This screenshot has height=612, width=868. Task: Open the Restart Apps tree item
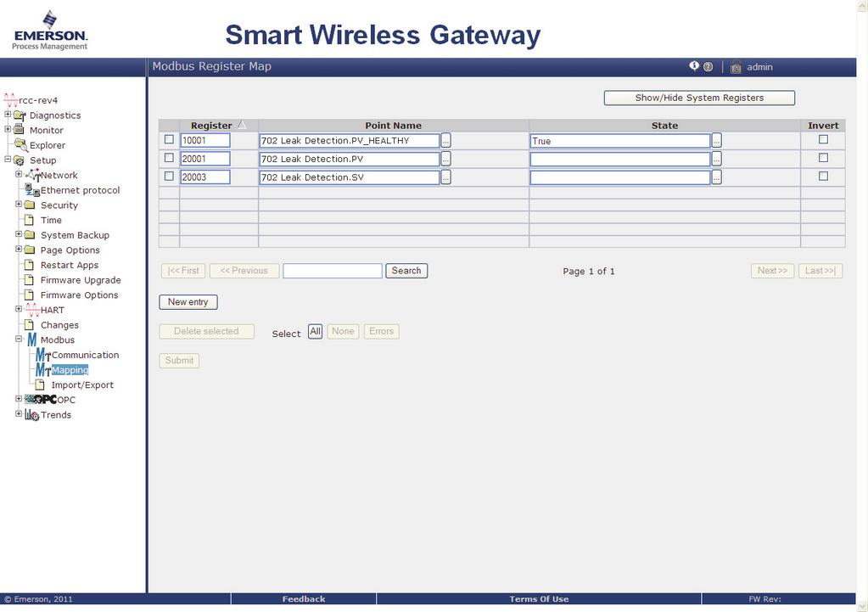pyautogui.click(x=70, y=266)
